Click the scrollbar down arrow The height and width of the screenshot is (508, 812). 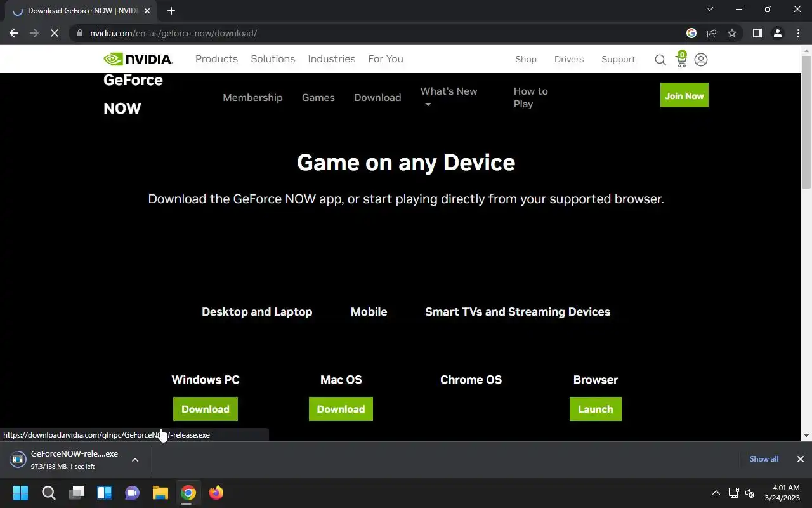[806, 436]
